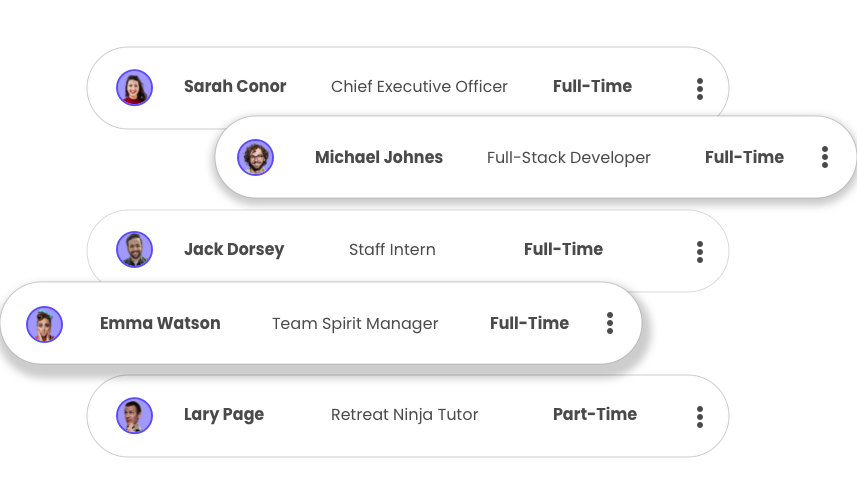Image resolution: width=857 pixels, height=478 pixels.
Task: Click Sarah Conor's avatar photo
Action: pos(134,87)
